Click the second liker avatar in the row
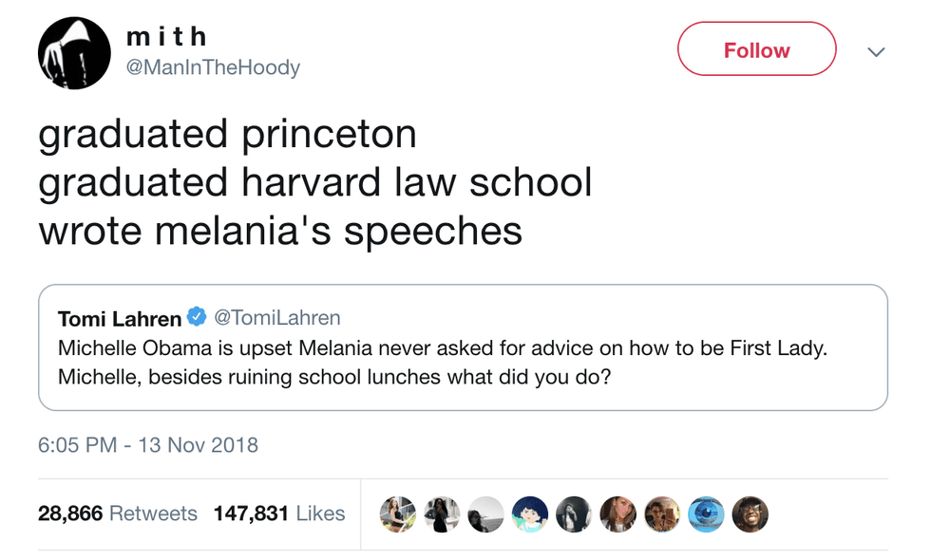Image resolution: width=931 pixels, height=560 pixels. [x=443, y=513]
